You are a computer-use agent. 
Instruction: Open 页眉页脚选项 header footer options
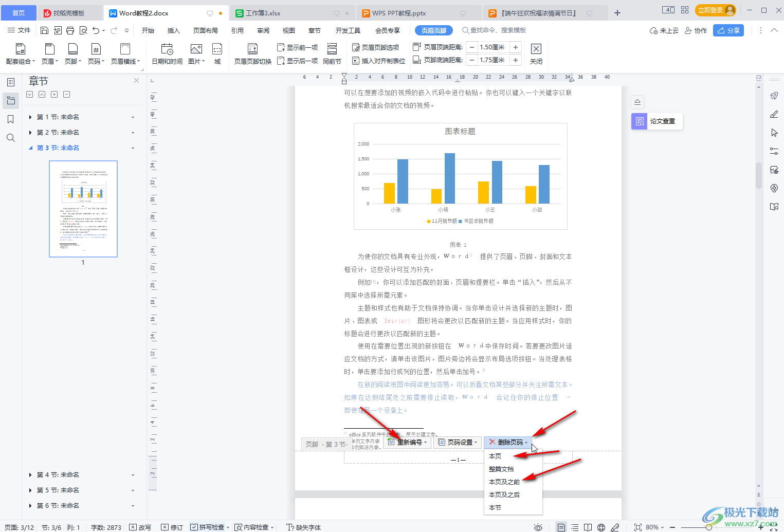pyautogui.click(x=376, y=47)
